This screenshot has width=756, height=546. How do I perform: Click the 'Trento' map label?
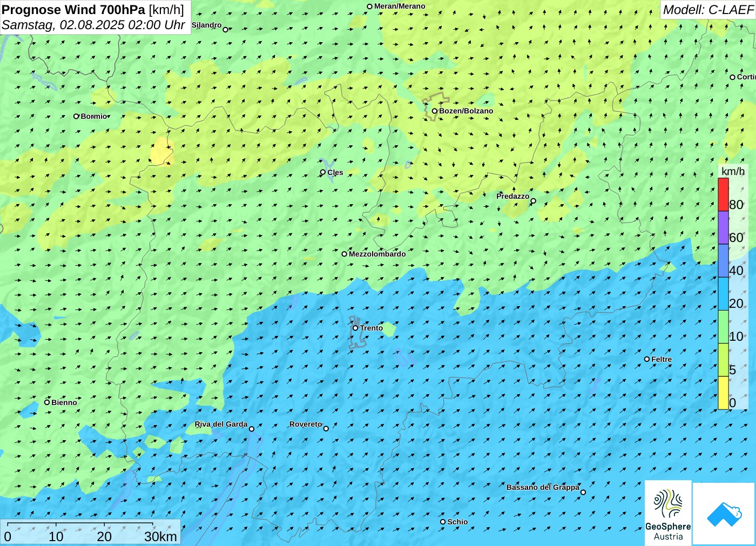pyautogui.click(x=372, y=328)
